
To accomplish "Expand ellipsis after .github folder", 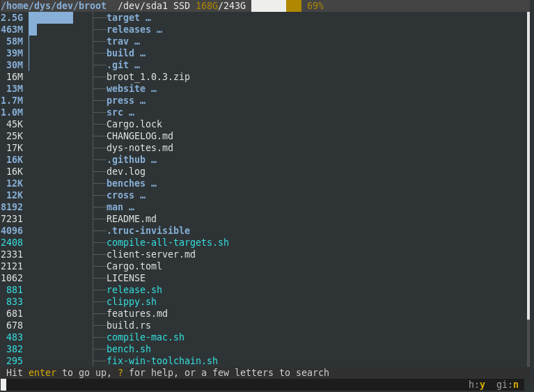I will click(154, 162).
